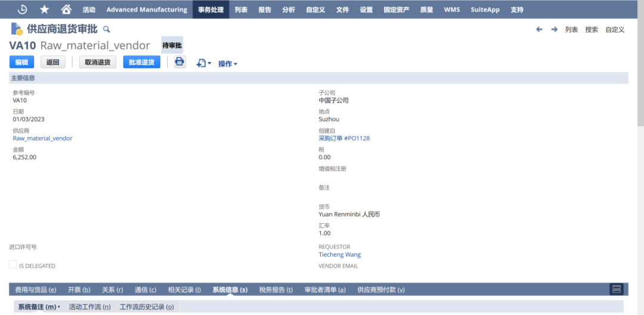
Task: Toggle subtab layout view icon
Action: 617,289
